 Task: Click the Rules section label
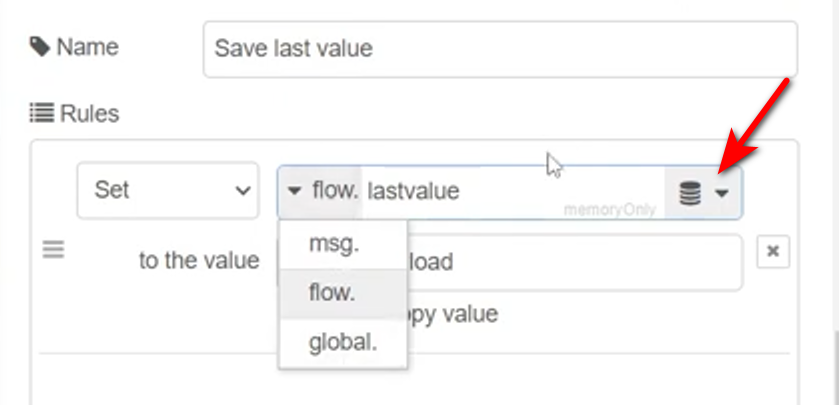(x=89, y=114)
